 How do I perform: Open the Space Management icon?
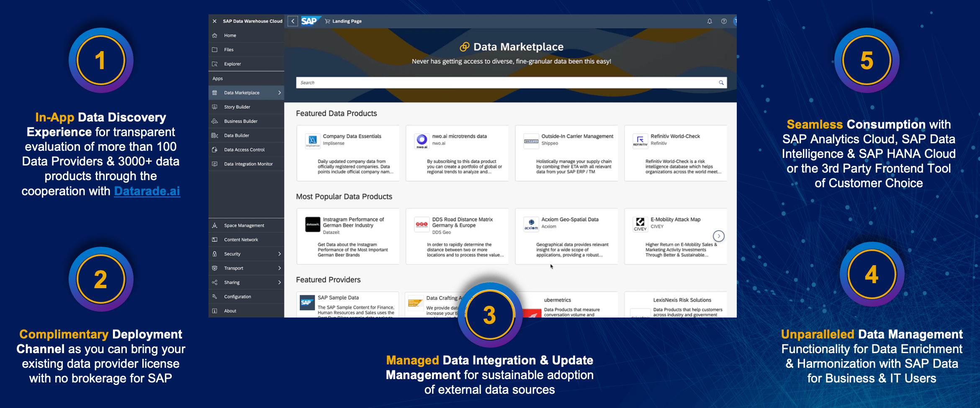(215, 226)
